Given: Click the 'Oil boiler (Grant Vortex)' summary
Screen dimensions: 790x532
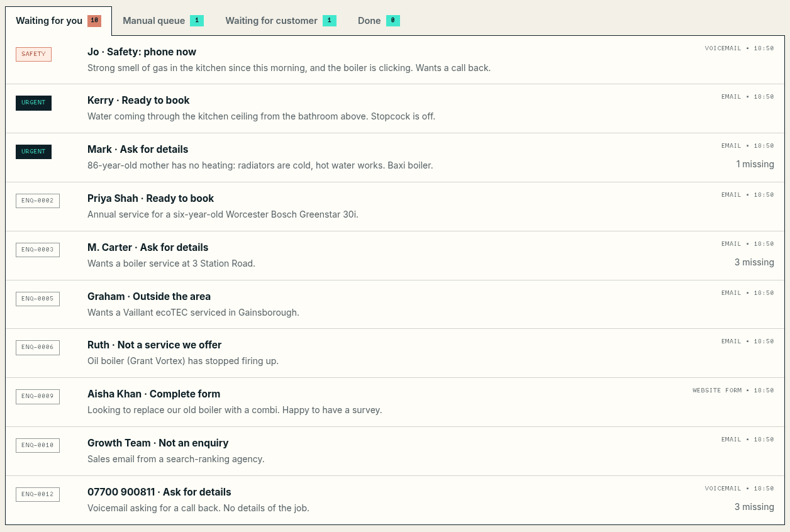Looking at the screenshot, I should click(x=183, y=361).
